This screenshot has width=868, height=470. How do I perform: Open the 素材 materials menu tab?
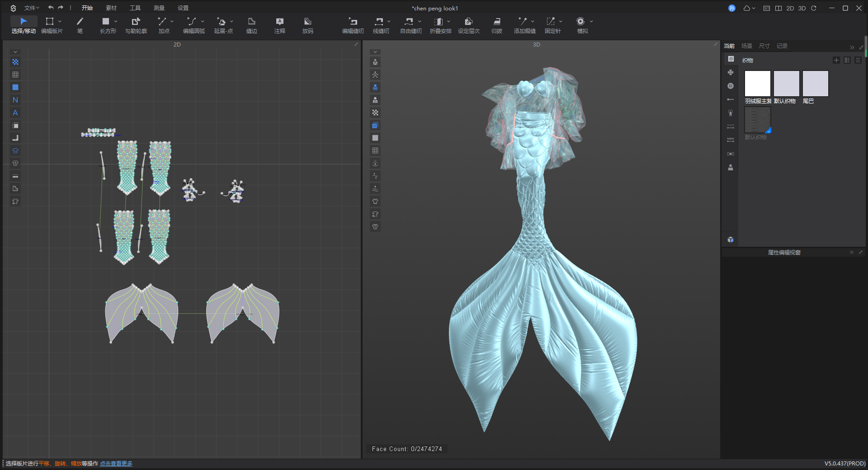pyautogui.click(x=111, y=8)
